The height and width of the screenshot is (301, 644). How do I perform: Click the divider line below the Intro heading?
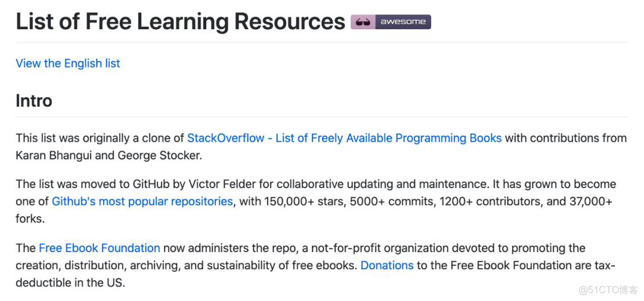click(x=322, y=116)
